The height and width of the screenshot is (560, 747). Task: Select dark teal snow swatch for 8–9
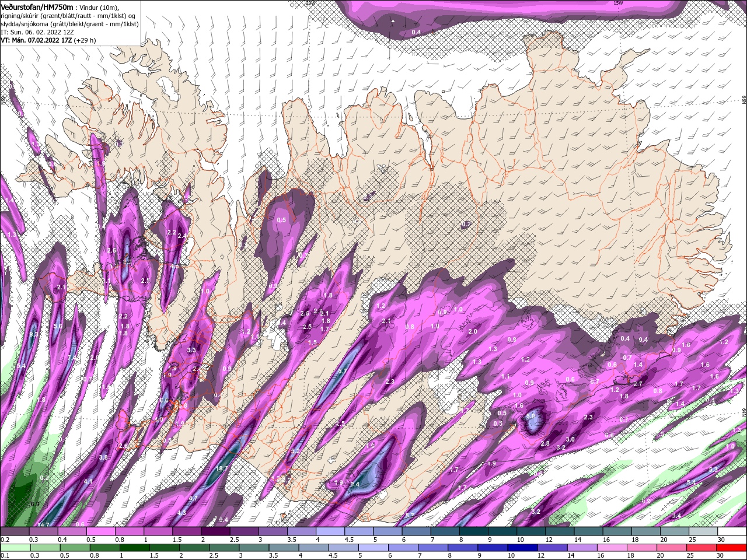tap(473, 531)
